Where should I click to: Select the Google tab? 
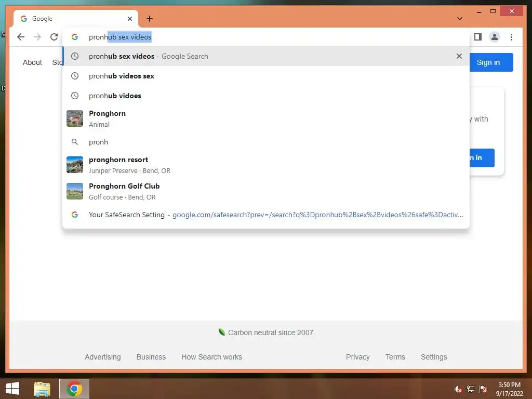76,19
